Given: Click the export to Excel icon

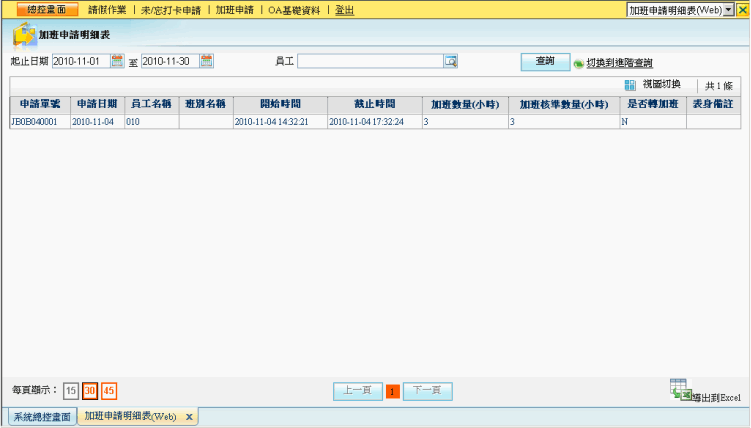Looking at the screenshot, I should (x=680, y=390).
